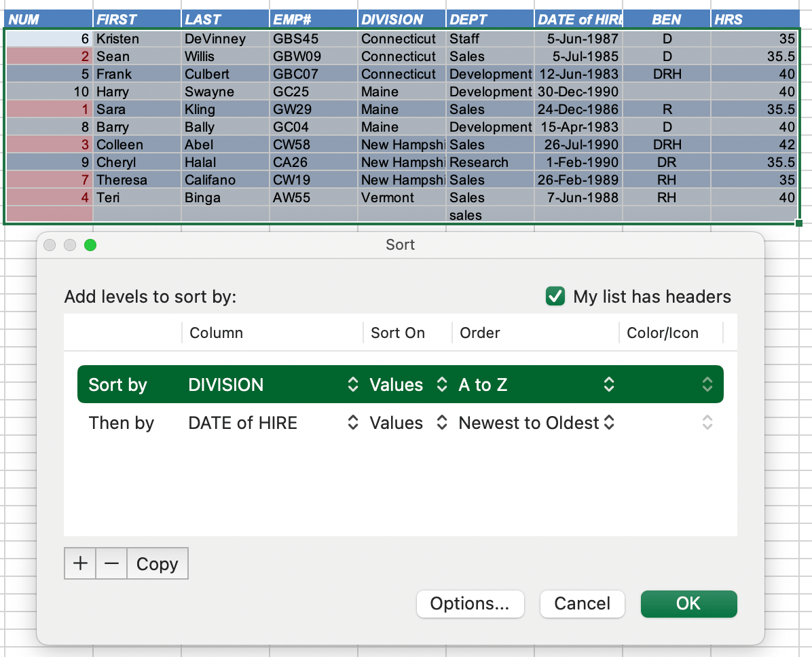The image size is (812, 657).
Task: Click the DATE of HIRE header cell
Action: (578, 20)
